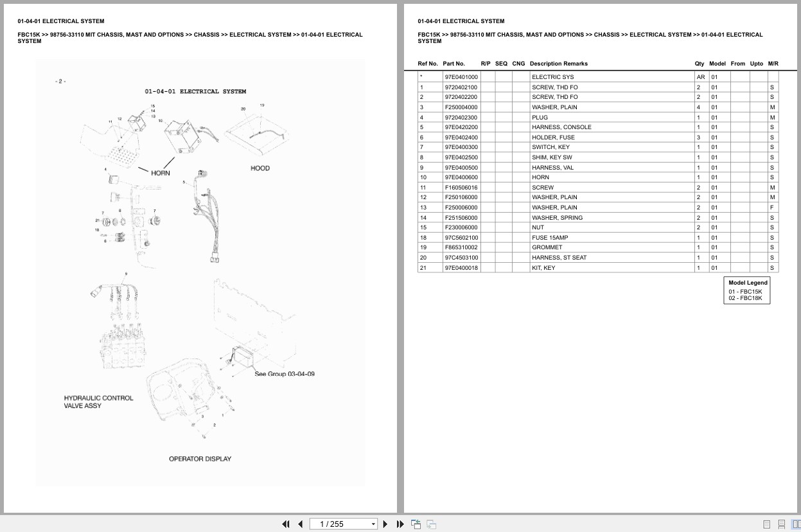Image resolution: width=801 pixels, height=532 pixels.
Task: Click the NUT description cell
Action: click(x=538, y=227)
